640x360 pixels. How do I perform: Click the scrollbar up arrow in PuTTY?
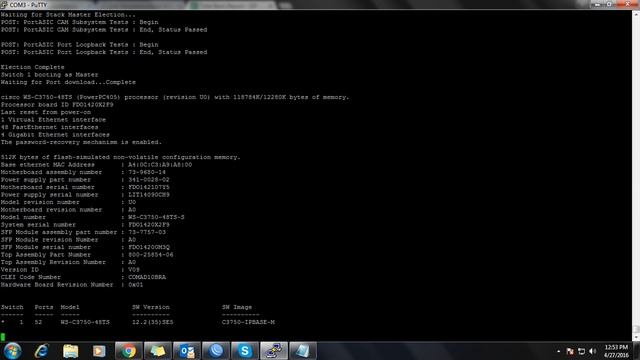click(x=636, y=14)
